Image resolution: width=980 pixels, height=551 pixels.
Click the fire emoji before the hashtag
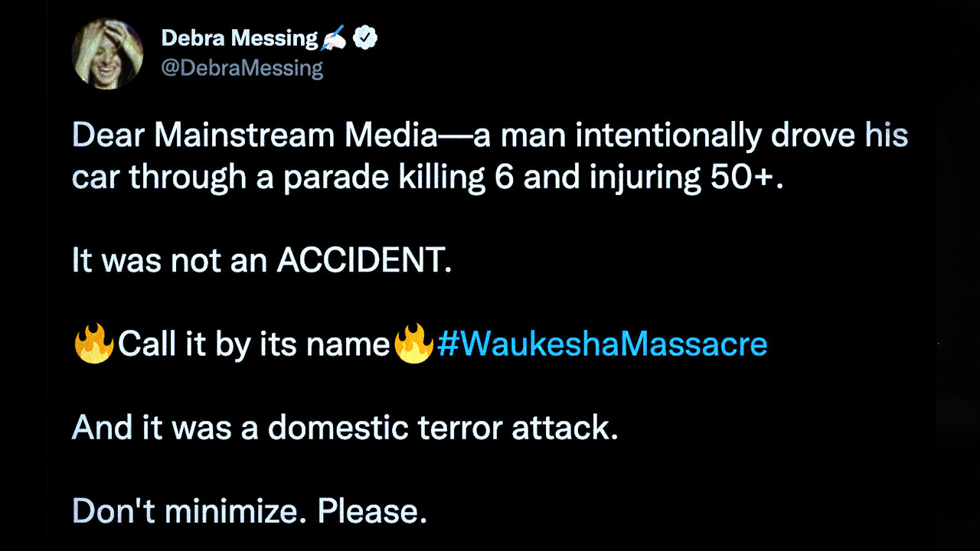tap(413, 344)
